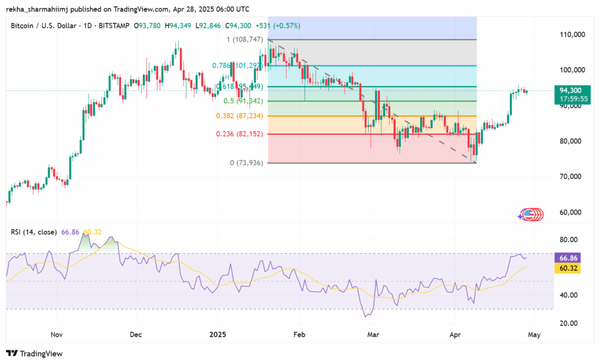Viewport: 600px width, 364px height.
Task: Open the US flag economic event marker
Action: tap(529, 214)
